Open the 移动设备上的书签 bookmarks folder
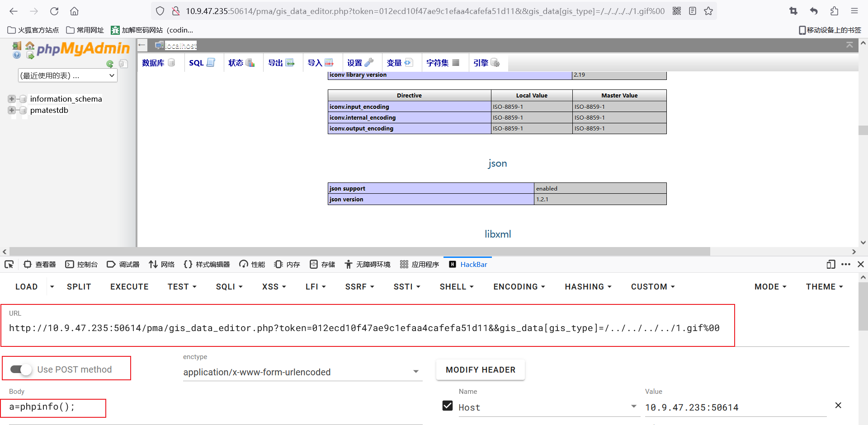 [x=830, y=30]
